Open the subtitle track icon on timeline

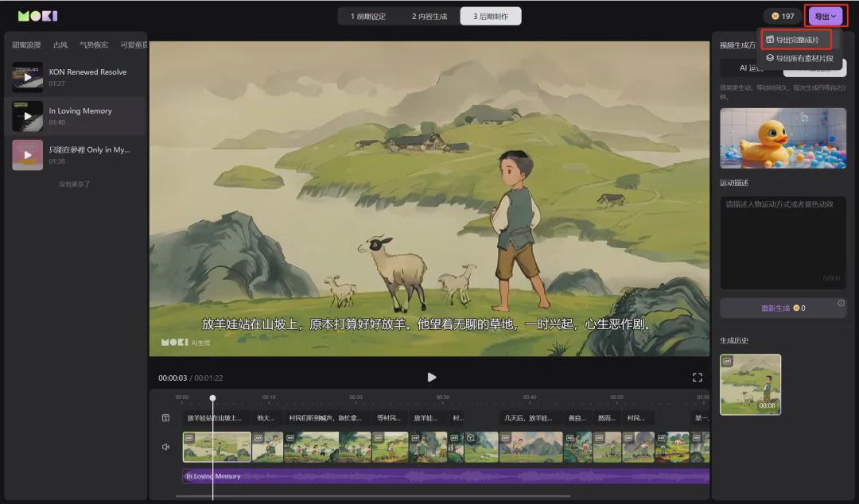click(164, 417)
